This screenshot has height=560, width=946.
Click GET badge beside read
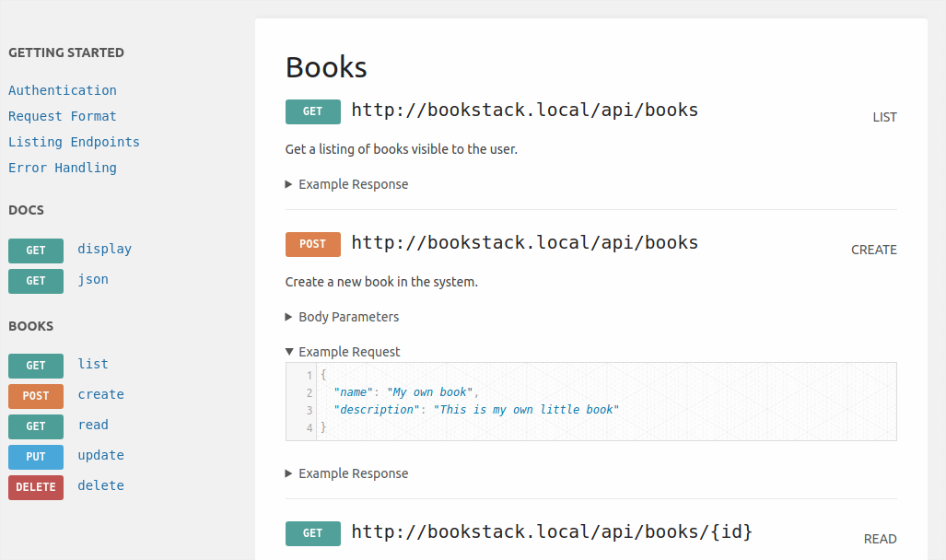coord(36,426)
